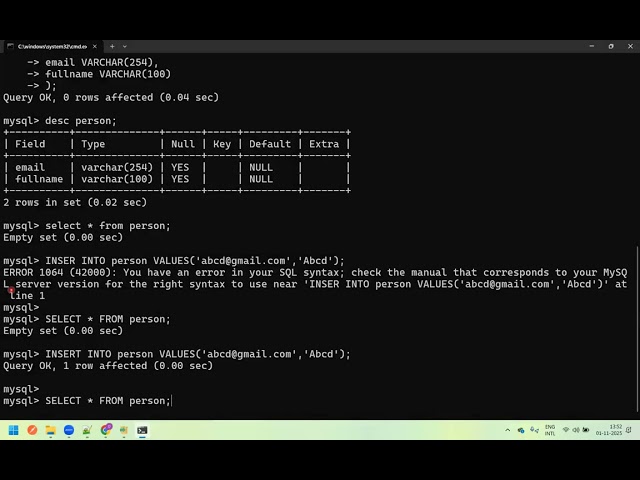The height and width of the screenshot is (480, 640).
Task: Click the text '2 rows in set (0.02 sec)'
Action: coord(75,202)
